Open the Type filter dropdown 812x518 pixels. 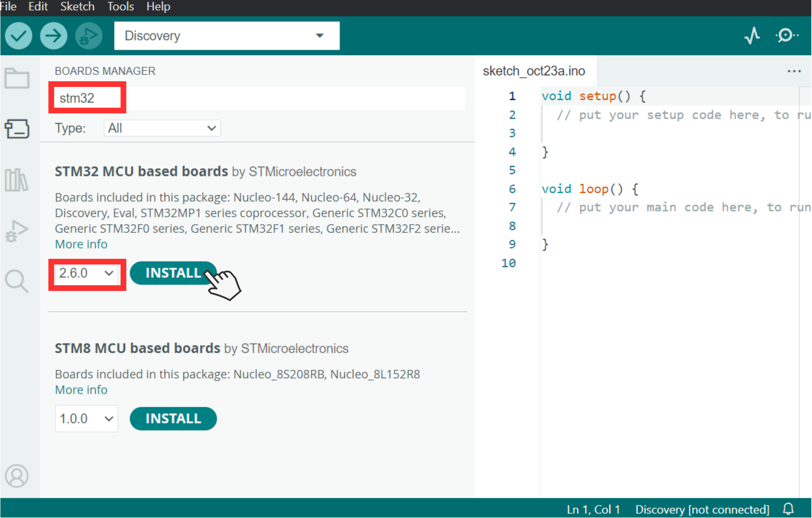click(x=162, y=128)
